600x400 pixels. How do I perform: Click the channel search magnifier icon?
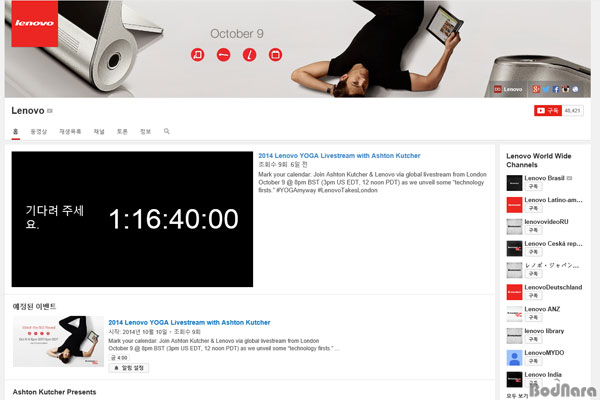click(x=166, y=131)
